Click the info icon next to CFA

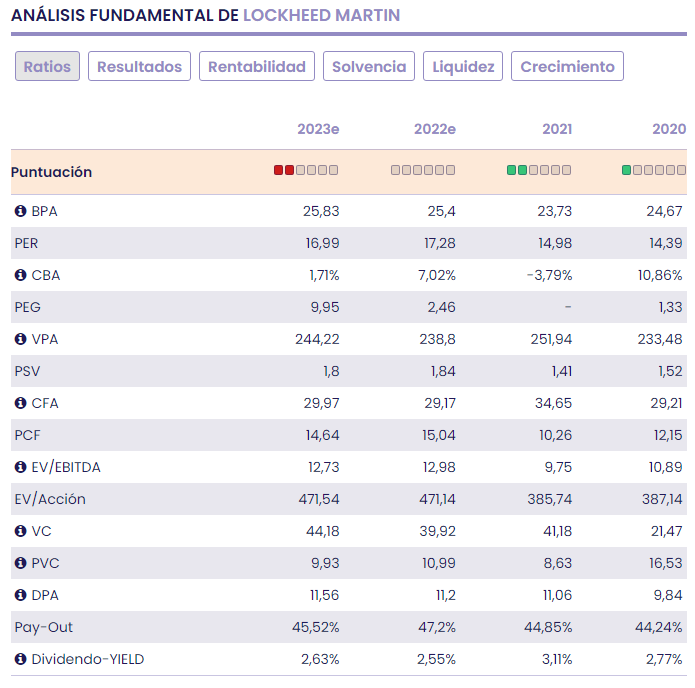20,403
